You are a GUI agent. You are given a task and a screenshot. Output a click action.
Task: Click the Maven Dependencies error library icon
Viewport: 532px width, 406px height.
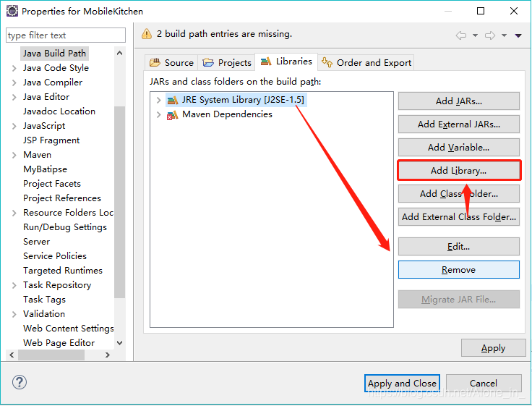(x=172, y=115)
